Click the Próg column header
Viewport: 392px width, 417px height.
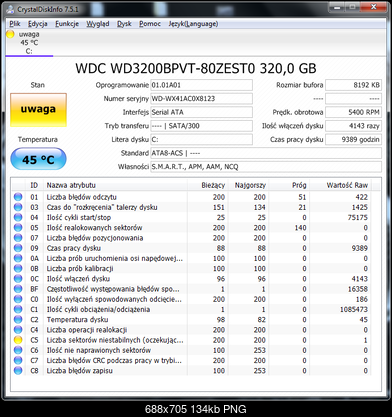tap(288, 185)
